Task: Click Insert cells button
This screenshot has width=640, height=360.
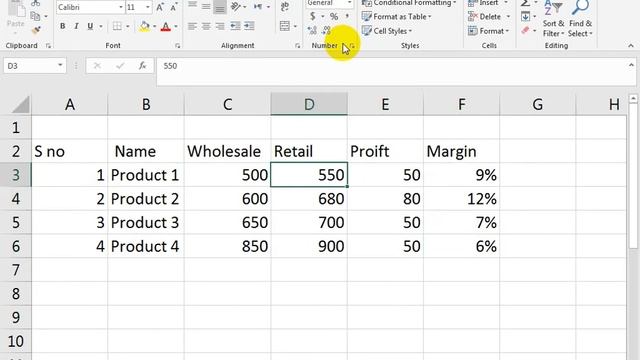Action: [x=489, y=3]
